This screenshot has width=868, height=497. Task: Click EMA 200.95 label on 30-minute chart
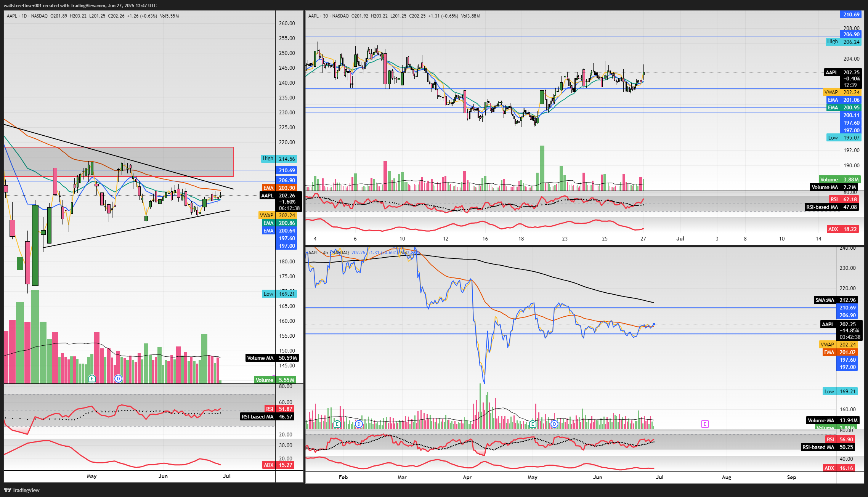tap(844, 107)
